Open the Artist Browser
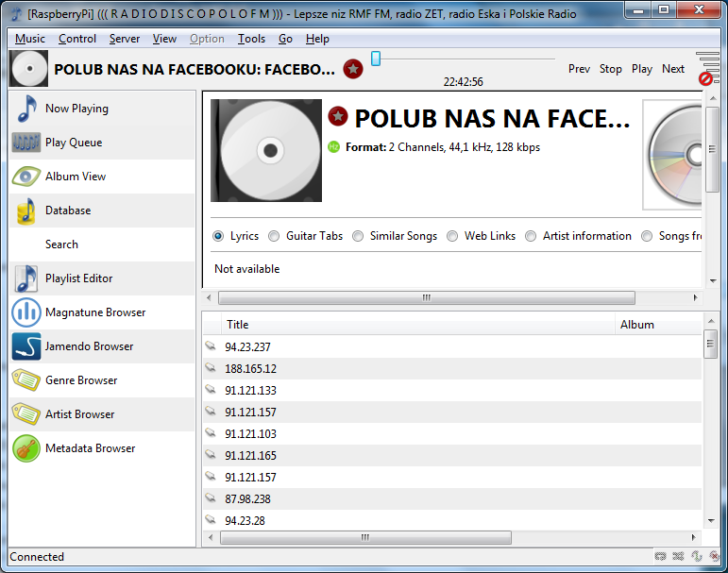728x573 pixels. pos(102,414)
